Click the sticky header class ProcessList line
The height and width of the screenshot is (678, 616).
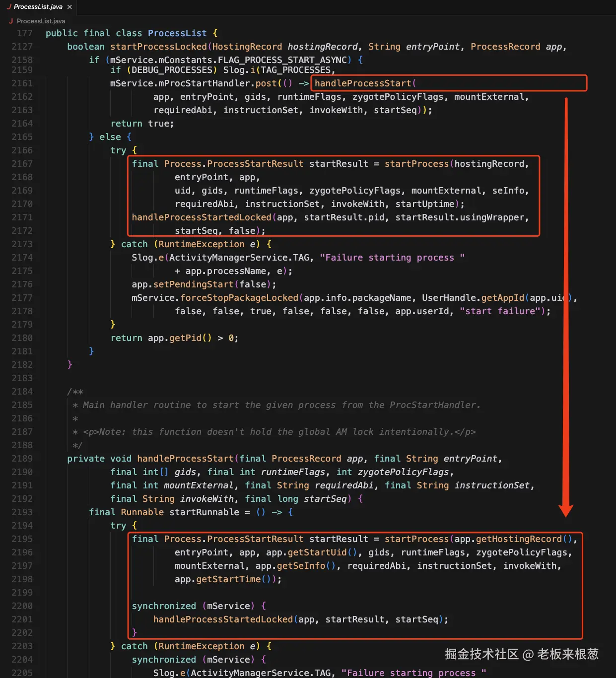(132, 33)
